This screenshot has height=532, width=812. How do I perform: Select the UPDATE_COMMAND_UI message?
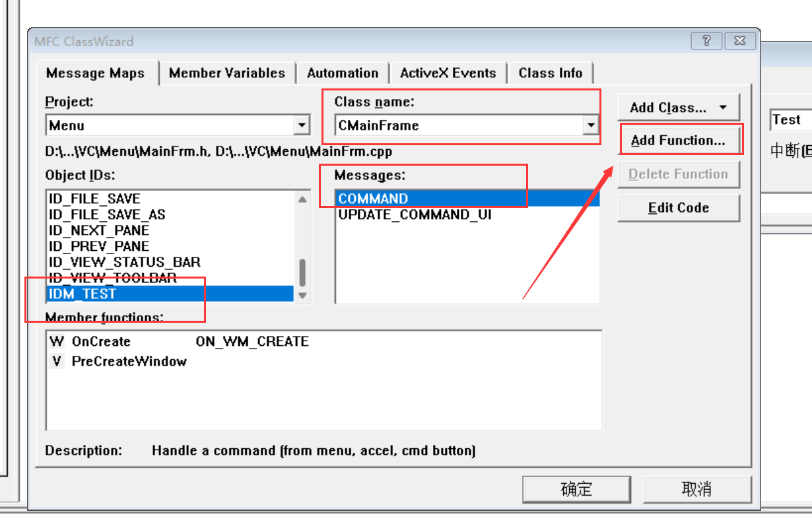(x=467, y=215)
